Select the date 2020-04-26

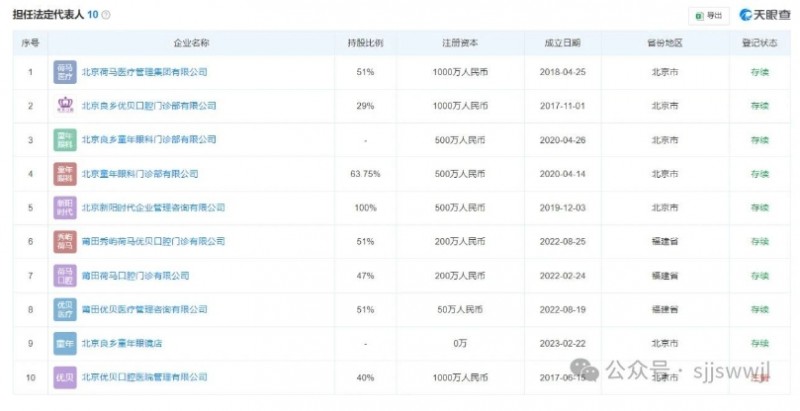click(x=562, y=140)
